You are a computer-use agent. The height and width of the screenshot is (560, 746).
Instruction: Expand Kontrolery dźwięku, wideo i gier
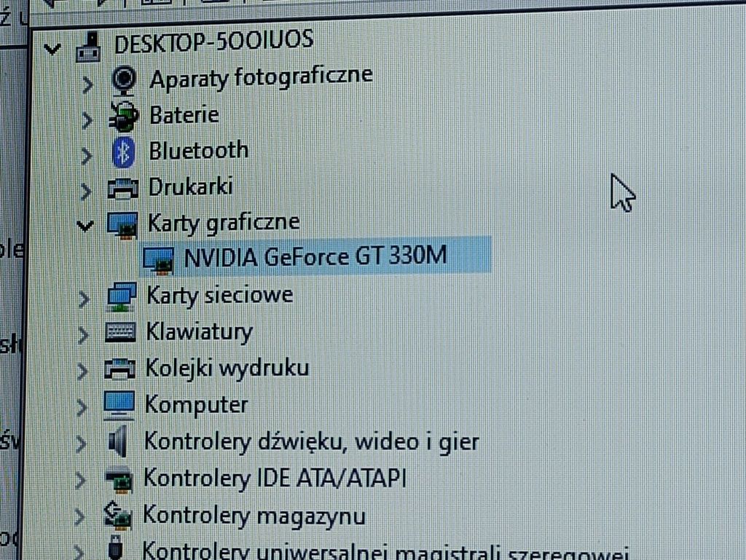[82, 444]
